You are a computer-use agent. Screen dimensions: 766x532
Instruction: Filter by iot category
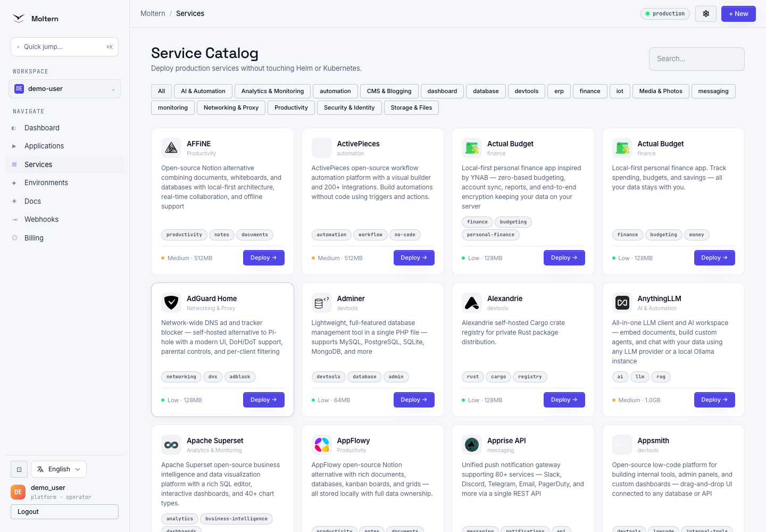620,92
